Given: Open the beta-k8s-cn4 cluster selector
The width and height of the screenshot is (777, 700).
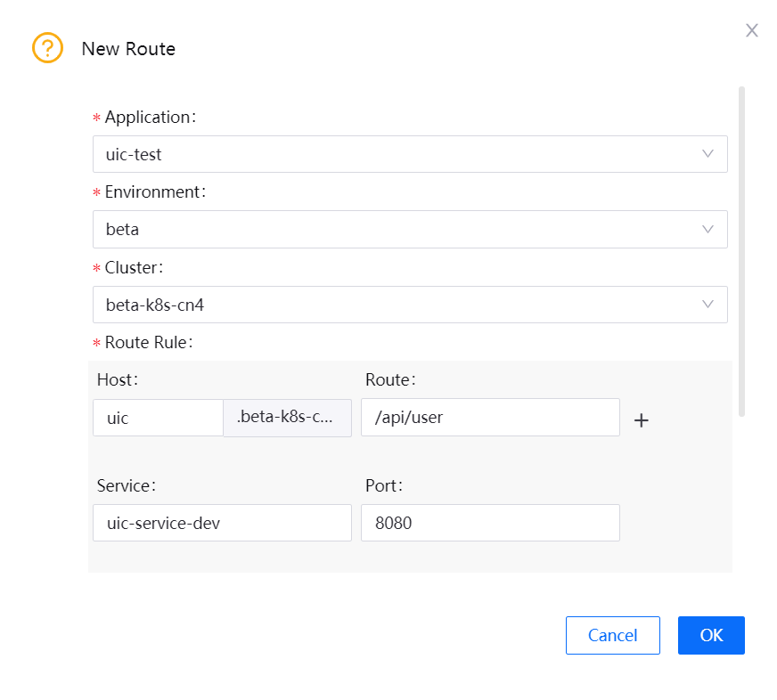Looking at the screenshot, I should (392, 305).
